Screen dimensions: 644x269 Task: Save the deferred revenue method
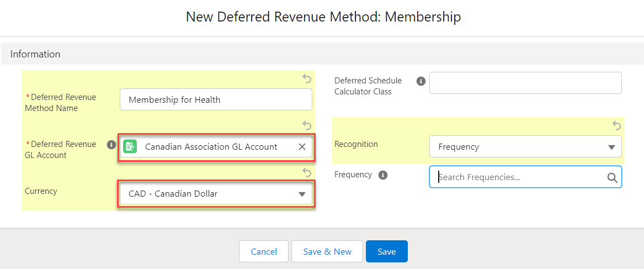click(x=386, y=251)
